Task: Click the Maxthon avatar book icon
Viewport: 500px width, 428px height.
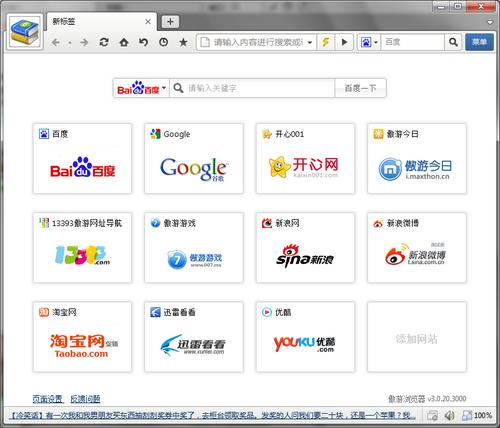Action: [x=25, y=32]
